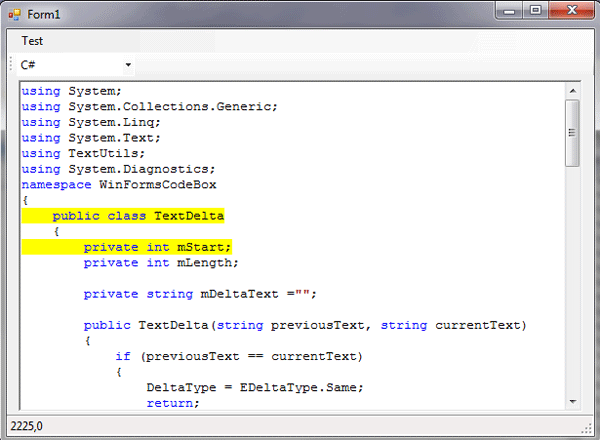Click the scrollbar down arrow
This screenshot has width=600, height=440.
572,401
